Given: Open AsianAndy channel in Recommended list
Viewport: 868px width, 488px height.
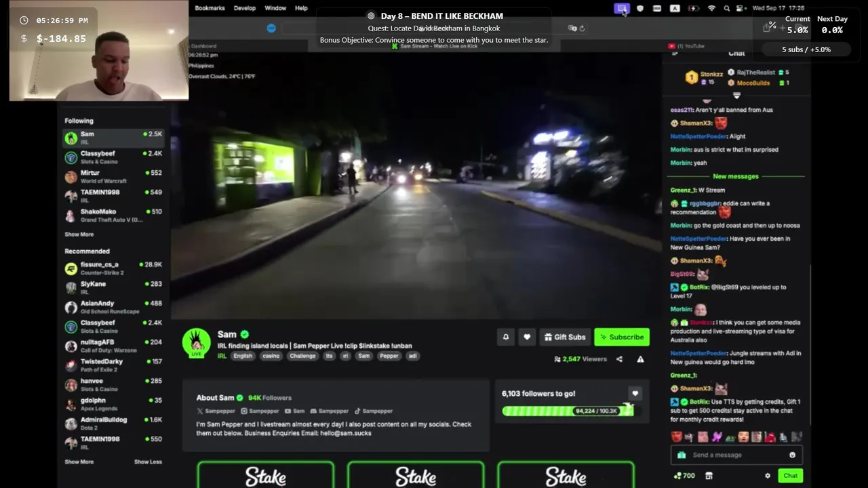Looking at the screenshot, I should 113,307.
